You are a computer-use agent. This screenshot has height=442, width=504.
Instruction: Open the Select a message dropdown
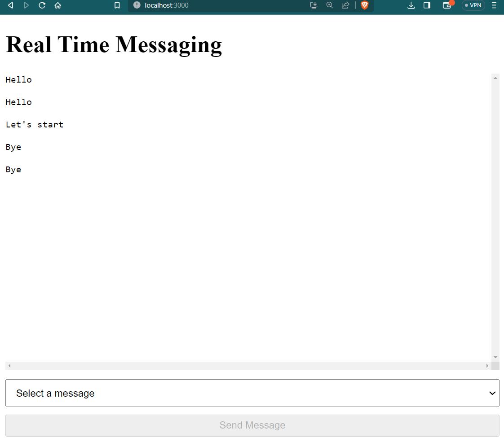click(252, 393)
